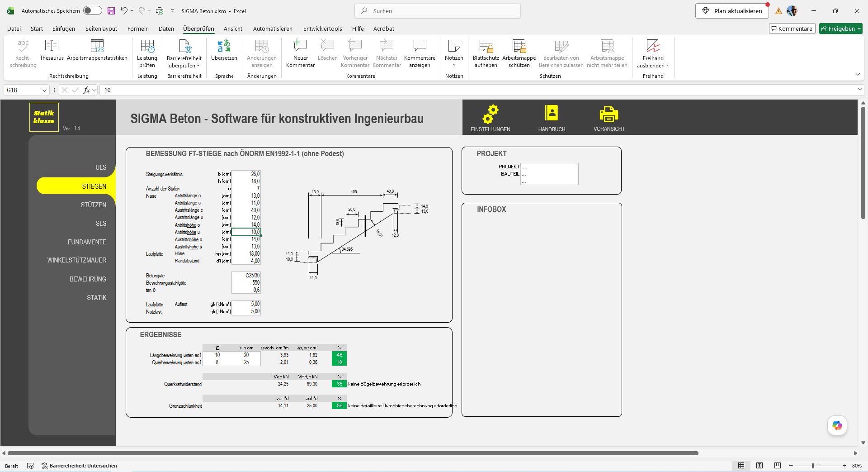This screenshot has width=868, height=472.
Task: Open the Einstellungen gear icon
Action: click(490, 114)
